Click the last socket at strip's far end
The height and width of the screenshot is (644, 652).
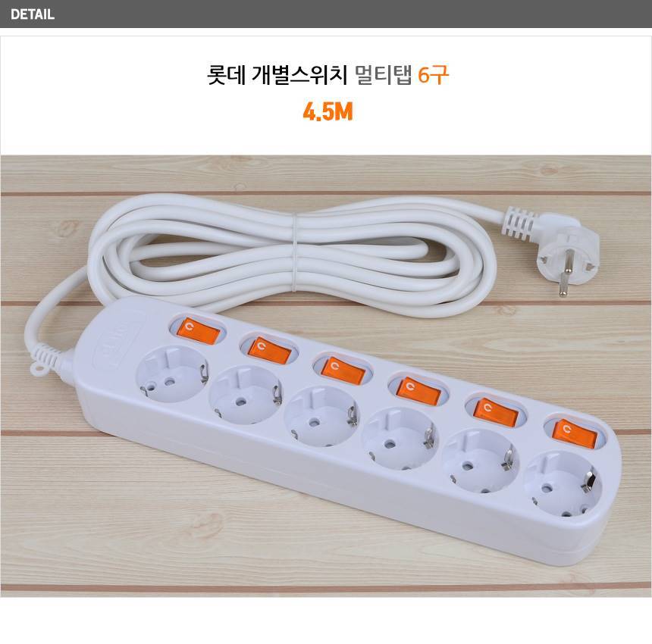point(563,484)
